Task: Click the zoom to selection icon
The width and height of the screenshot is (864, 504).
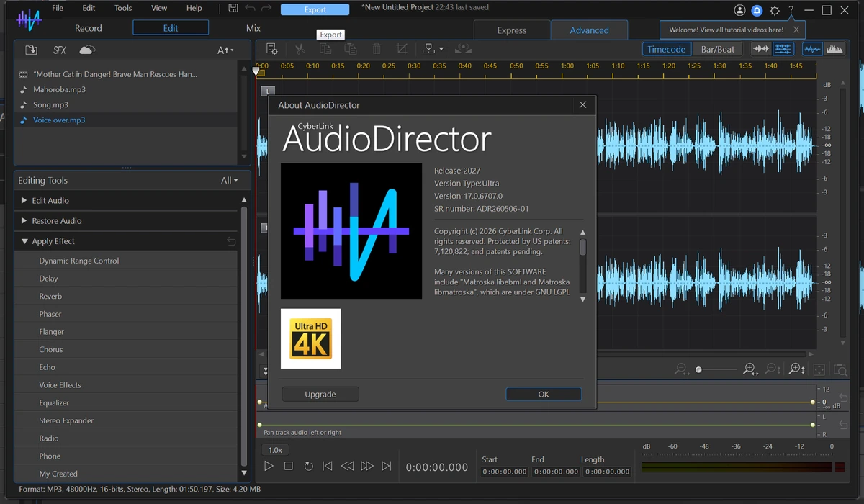Action: [x=840, y=369]
